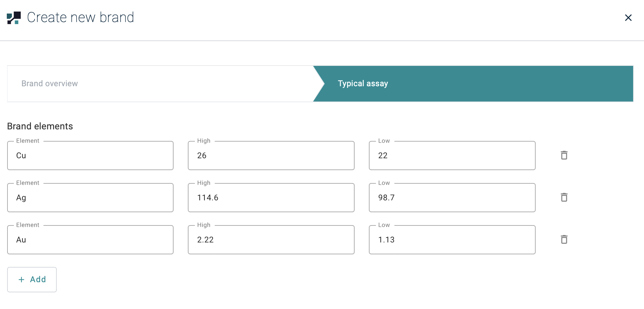This screenshot has width=644, height=309.
Task: Click the Low field showing 1.13
Action: click(452, 240)
